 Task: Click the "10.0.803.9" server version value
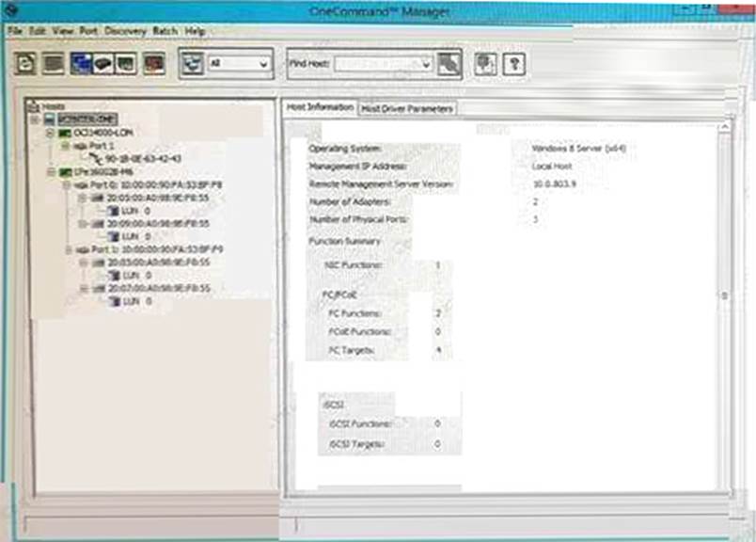point(555,184)
